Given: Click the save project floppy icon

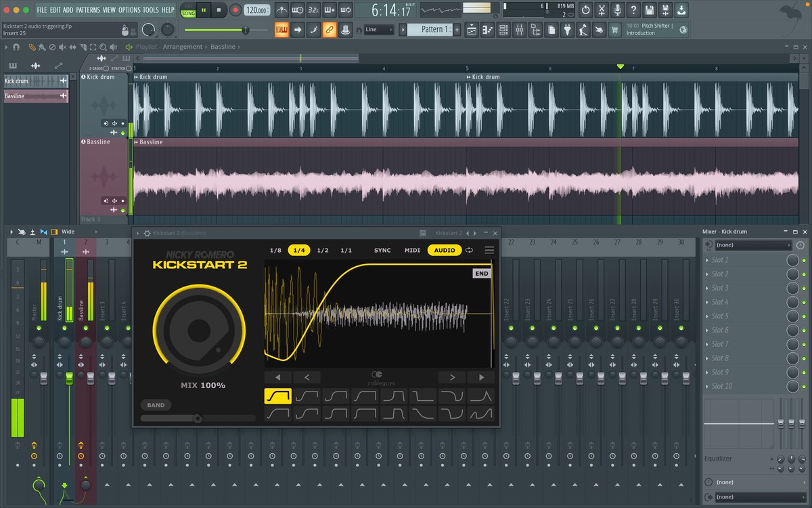Looking at the screenshot, I should point(650,10).
